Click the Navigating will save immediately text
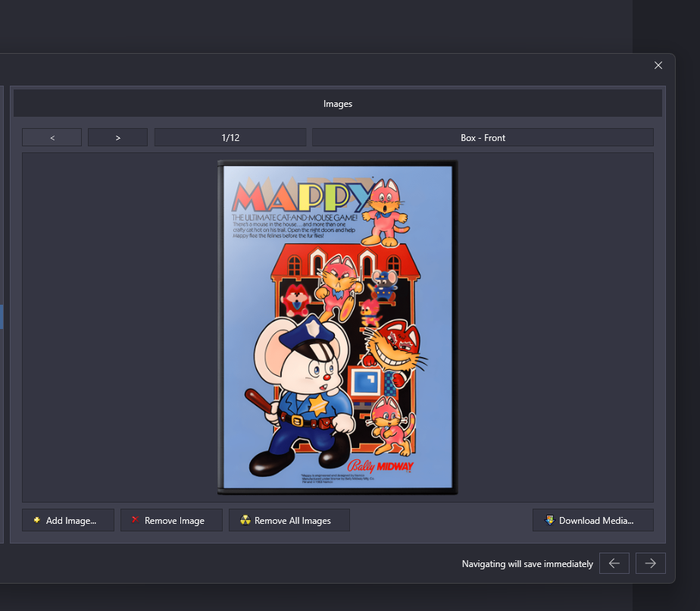 pyautogui.click(x=527, y=564)
